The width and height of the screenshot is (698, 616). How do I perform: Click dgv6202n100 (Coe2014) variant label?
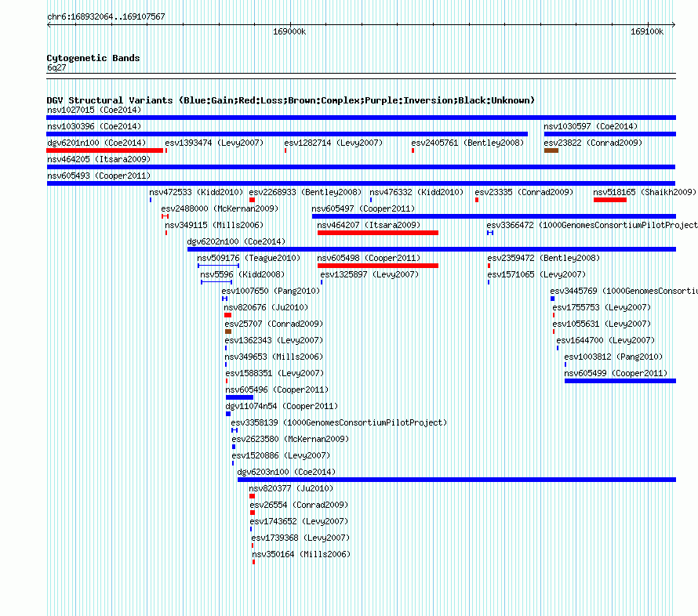(x=236, y=241)
